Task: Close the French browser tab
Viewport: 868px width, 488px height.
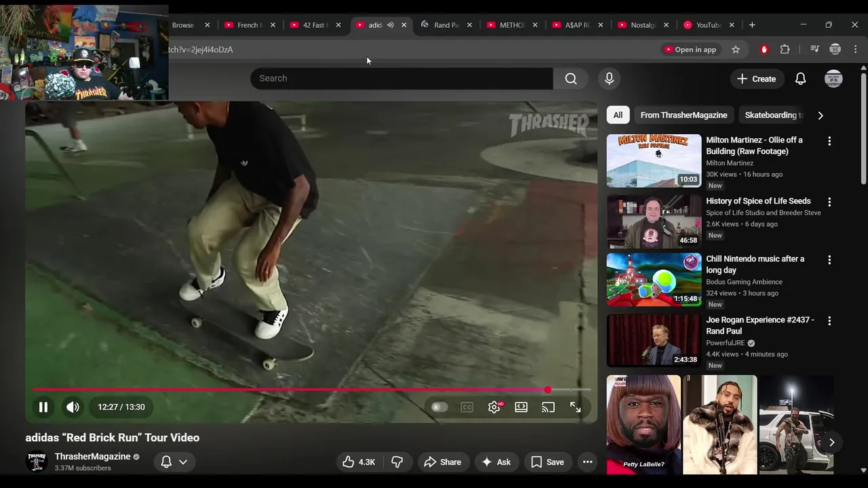Action: (x=273, y=25)
